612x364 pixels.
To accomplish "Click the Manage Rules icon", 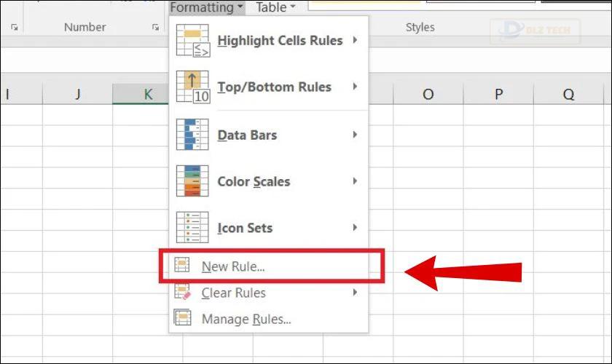I will [182, 319].
